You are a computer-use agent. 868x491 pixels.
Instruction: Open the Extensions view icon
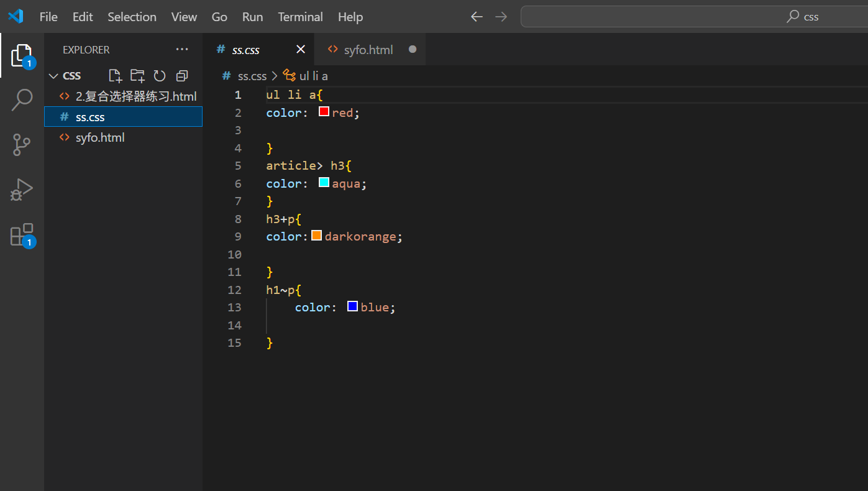click(22, 235)
